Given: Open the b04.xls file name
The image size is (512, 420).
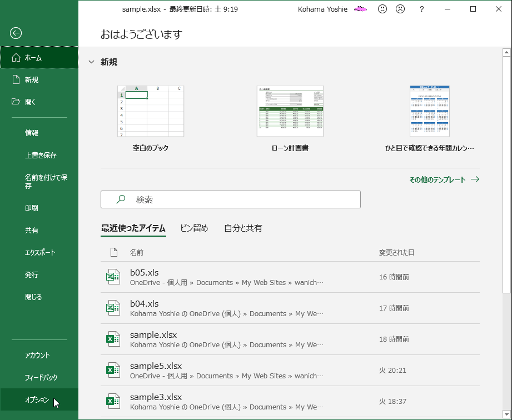Looking at the screenshot, I should pyautogui.click(x=145, y=303).
